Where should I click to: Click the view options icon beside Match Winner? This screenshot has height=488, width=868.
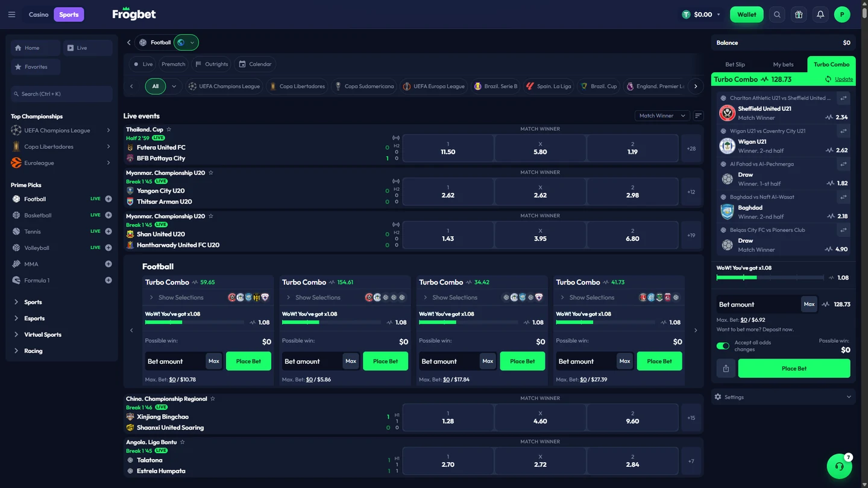(698, 116)
